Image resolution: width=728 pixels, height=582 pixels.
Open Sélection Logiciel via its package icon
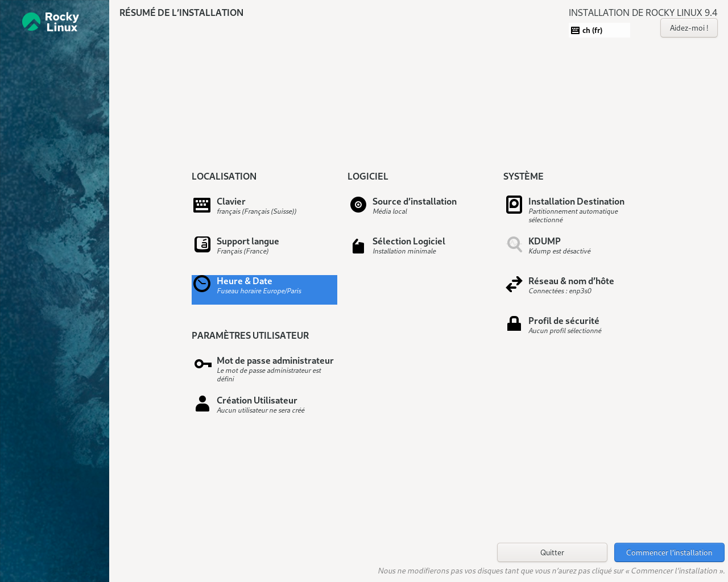358,246
